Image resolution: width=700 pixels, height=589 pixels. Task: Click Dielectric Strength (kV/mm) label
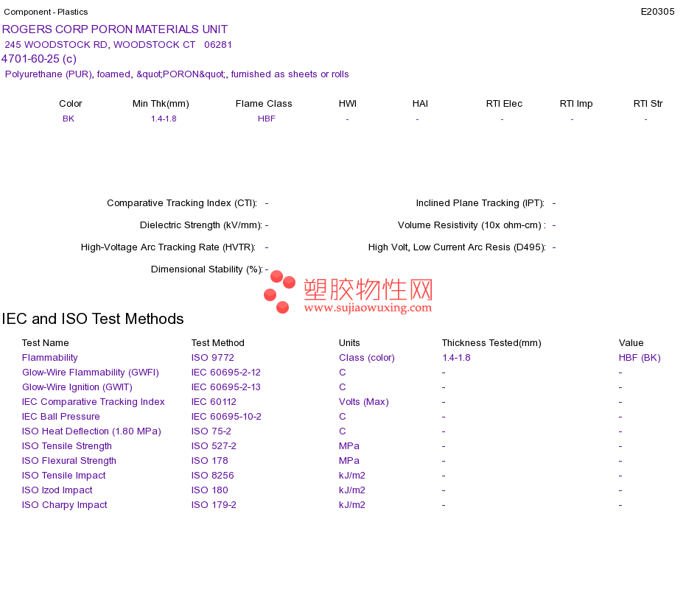tap(201, 225)
